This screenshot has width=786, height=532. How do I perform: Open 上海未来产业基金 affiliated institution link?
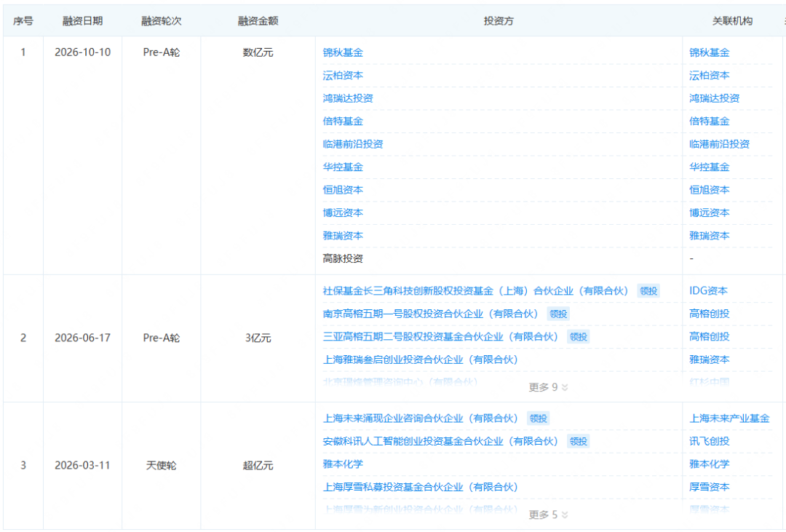pos(729,418)
